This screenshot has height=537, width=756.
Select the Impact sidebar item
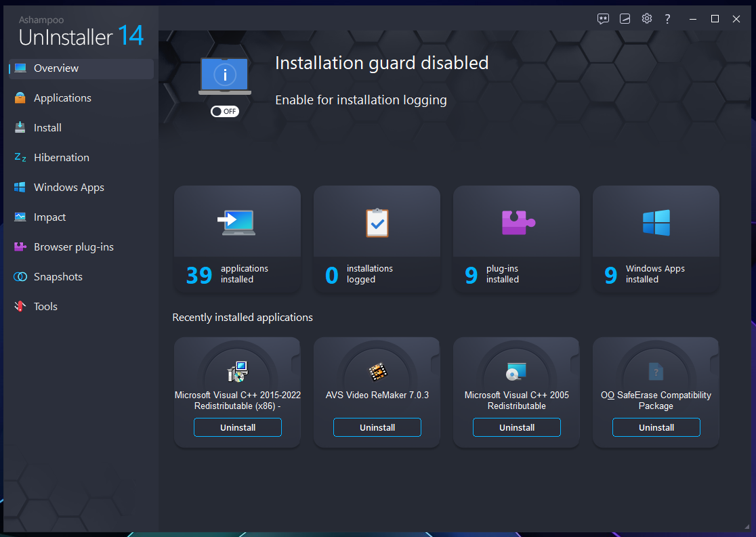49,217
